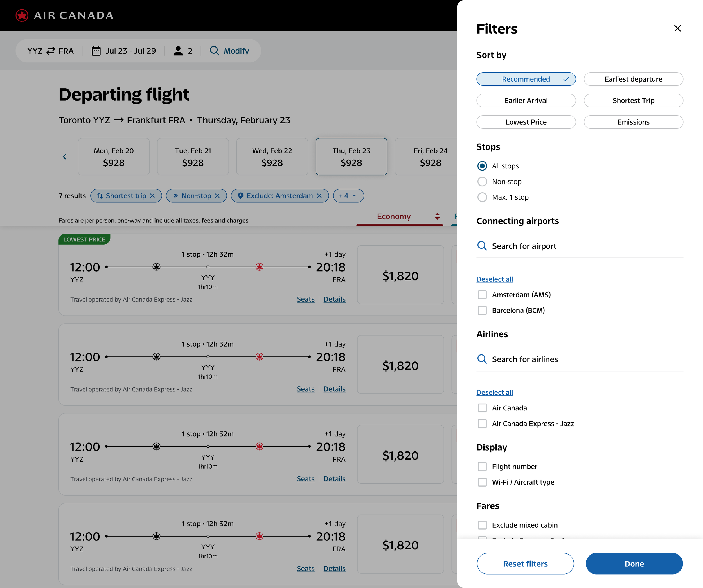The height and width of the screenshot is (588, 703).
Task: Expand the +4 more filters dropdown
Action: click(348, 196)
